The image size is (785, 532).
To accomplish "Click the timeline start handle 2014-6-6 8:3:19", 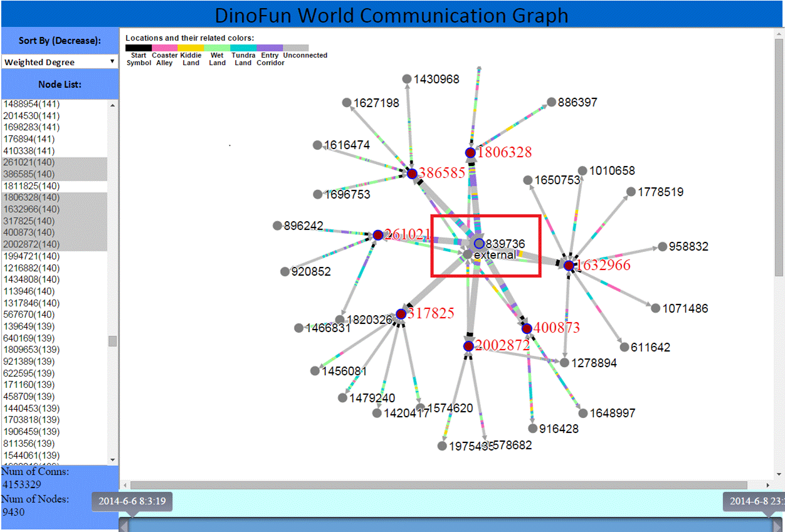I will click(132, 502).
